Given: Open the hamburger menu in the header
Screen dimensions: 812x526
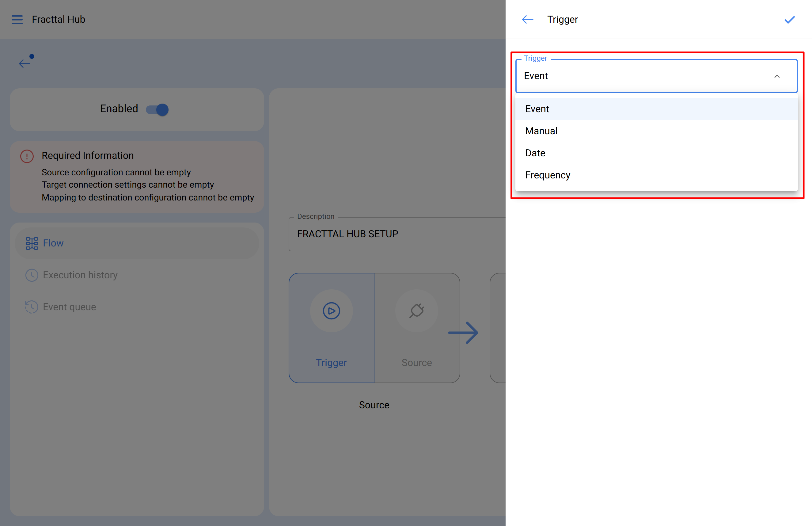Looking at the screenshot, I should pyautogui.click(x=17, y=19).
